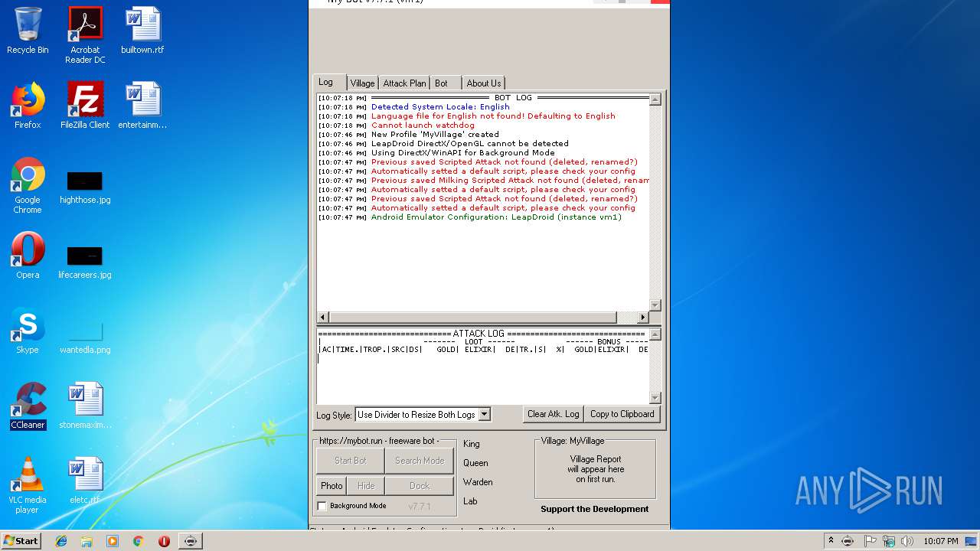Show hidden tray icons arrow
Screen dimensions: 980x551
831,541
